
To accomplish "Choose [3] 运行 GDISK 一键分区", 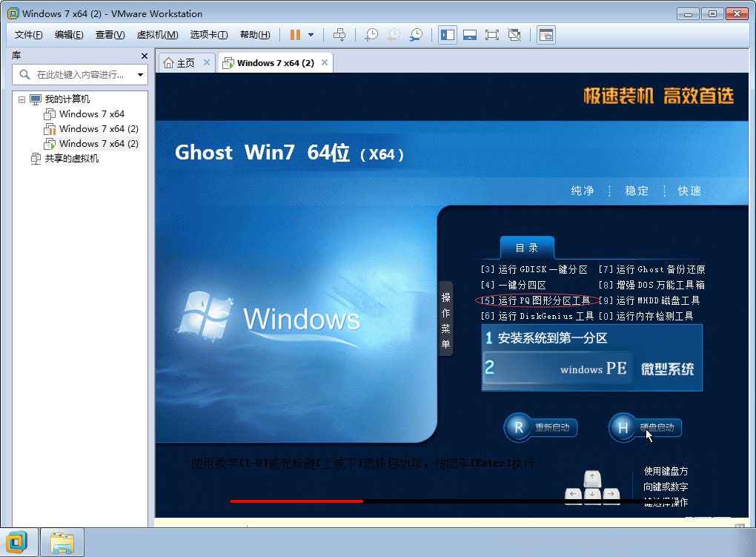I will [534, 269].
